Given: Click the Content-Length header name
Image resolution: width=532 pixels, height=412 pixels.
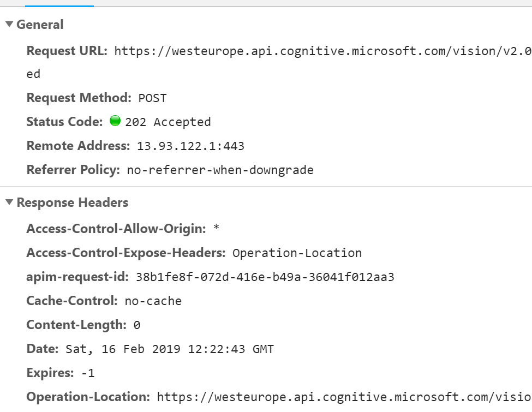Looking at the screenshot, I should (76, 325).
